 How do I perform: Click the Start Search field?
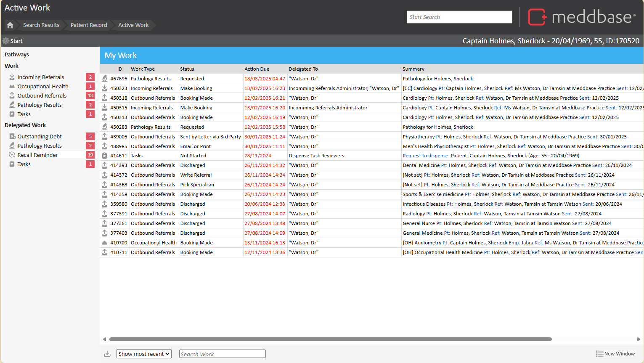[459, 17]
